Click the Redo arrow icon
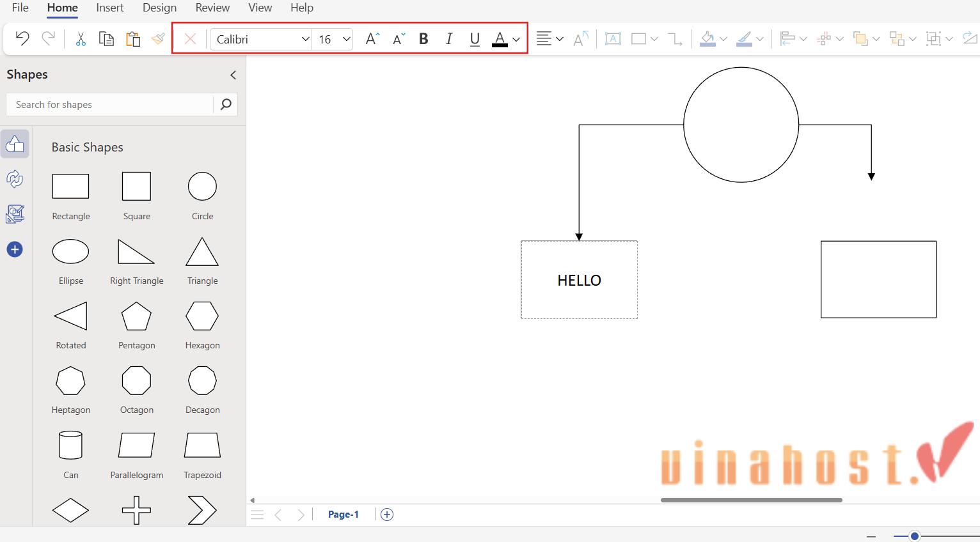980x542 pixels. click(48, 39)
